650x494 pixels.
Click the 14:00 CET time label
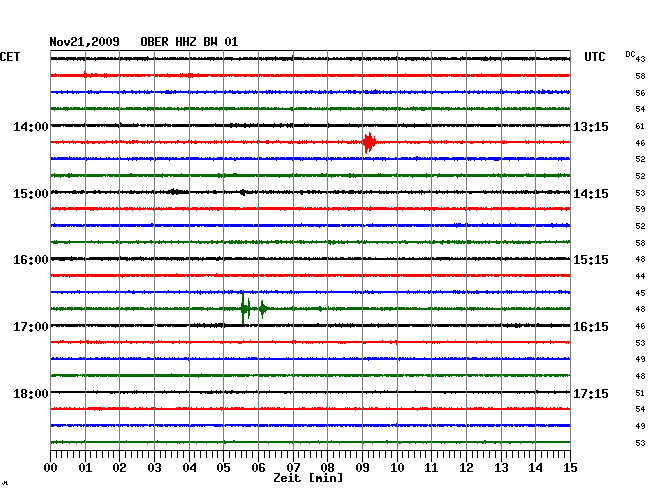[x=31, y=126]
